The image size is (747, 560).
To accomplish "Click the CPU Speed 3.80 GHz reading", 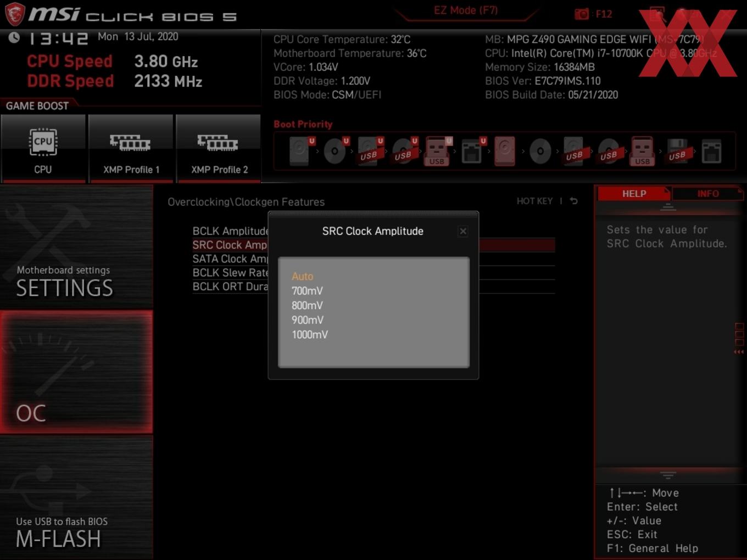I will tap(112, 61).
